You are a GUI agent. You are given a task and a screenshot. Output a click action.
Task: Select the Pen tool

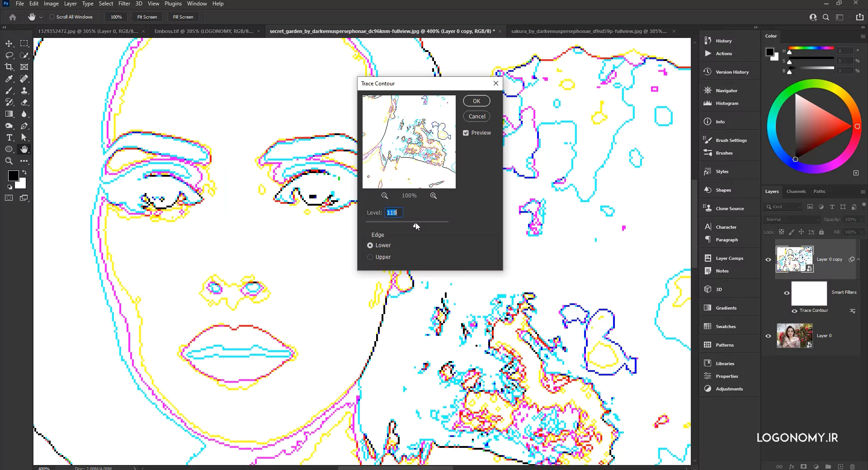click(x=24, y=126)
